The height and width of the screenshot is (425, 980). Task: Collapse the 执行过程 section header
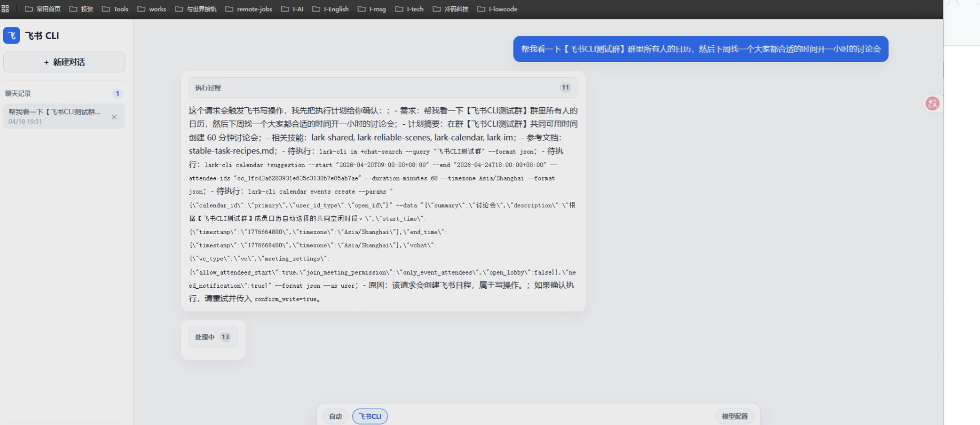coord(383,88)
